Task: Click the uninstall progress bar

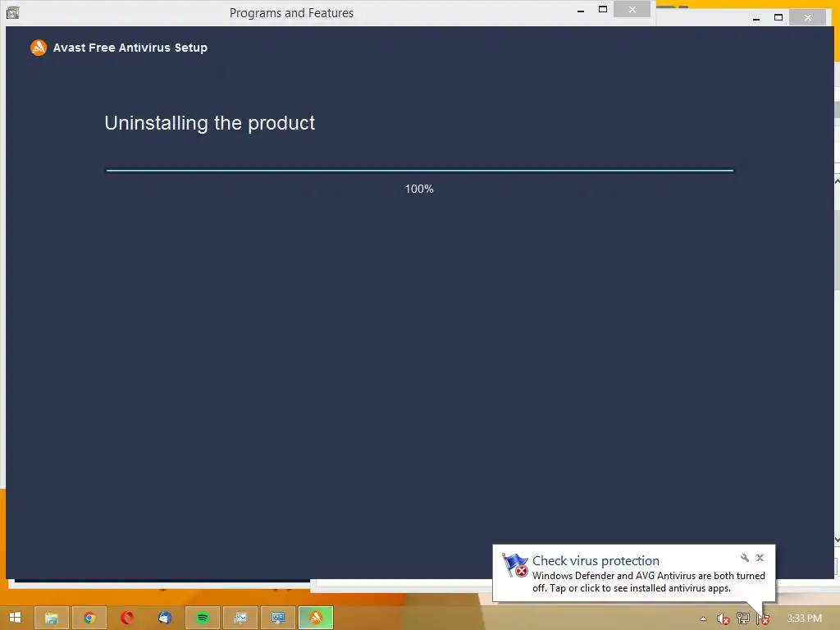Action: click(420, 171)
